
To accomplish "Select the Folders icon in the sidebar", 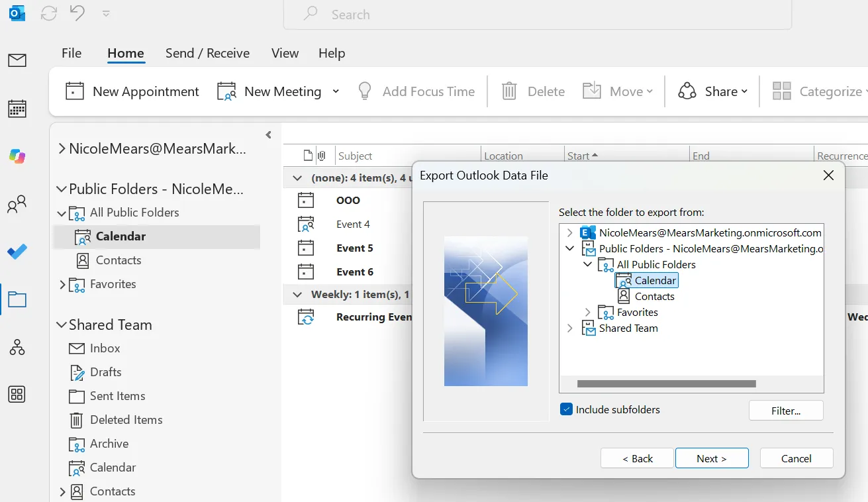I will pyautogui.click(x=17, y=299).
